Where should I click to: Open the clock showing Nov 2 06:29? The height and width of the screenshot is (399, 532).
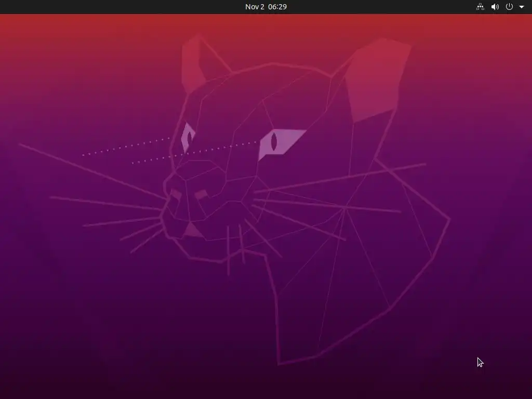tap(266, 7)
